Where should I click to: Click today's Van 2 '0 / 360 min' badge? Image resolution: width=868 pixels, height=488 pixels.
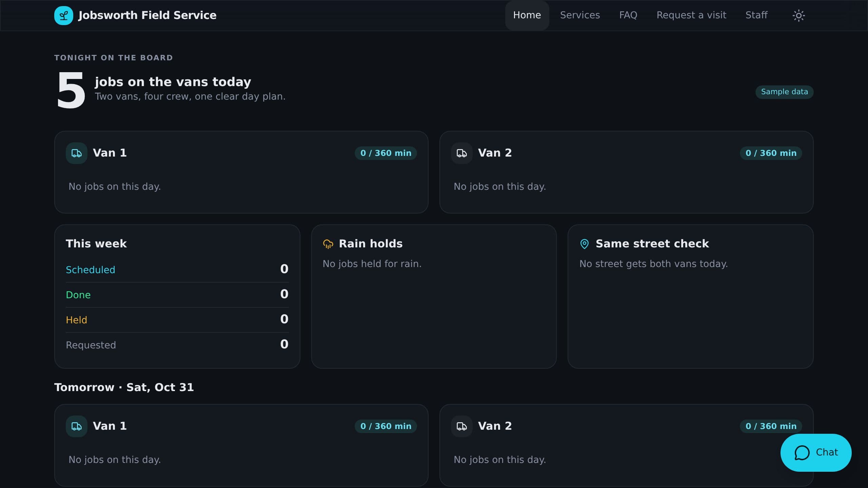pyautogui.click(x=771, y=153)
